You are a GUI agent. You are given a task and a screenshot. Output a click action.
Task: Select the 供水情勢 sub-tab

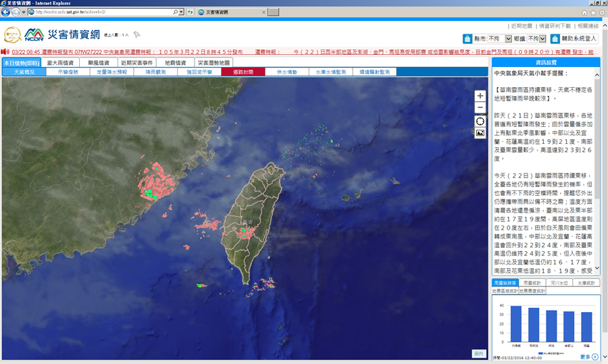point(287,72)
